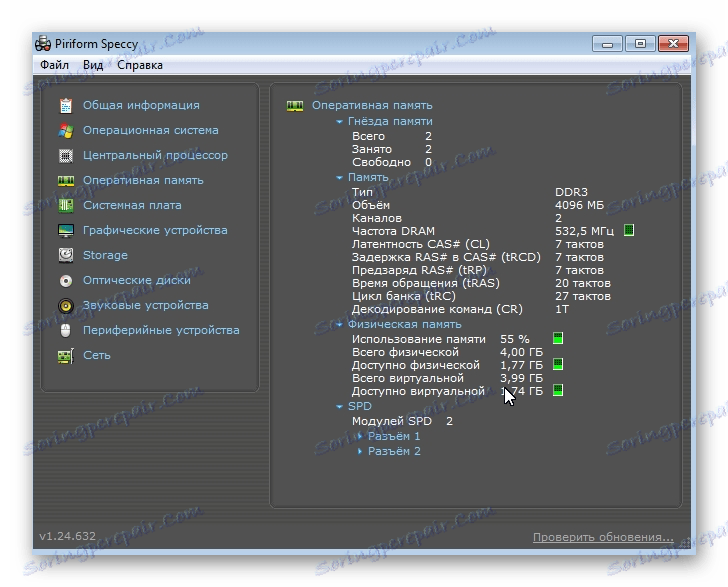The height and width of the screenshot is (587, 728).
Task: Click the 3,99 ГБ total virtual value
Action: click(521, 378)
